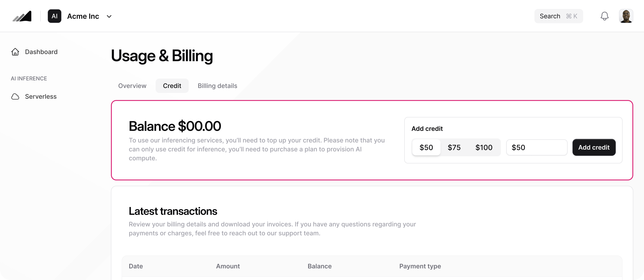Click the Dashboard home icon
Screen dimensions: 644x280
point(15,52)
